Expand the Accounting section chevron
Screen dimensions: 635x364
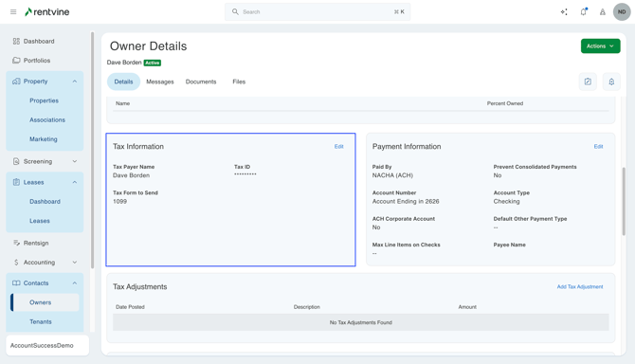point(75,263)
